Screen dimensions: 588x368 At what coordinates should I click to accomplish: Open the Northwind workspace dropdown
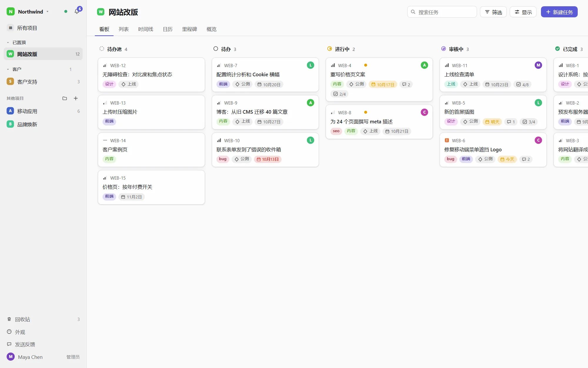(28, 12)
